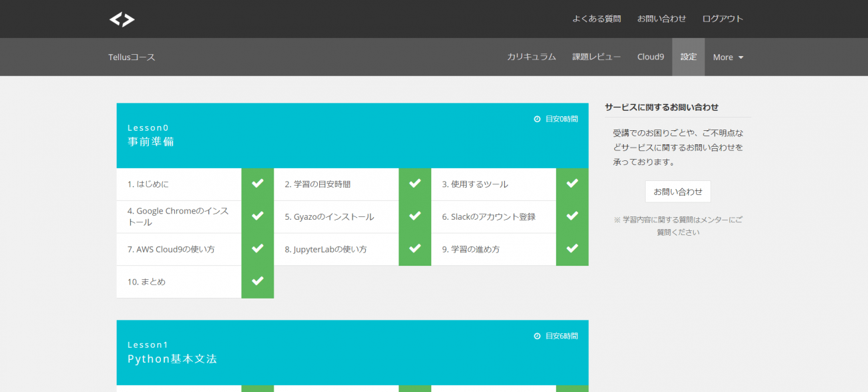Click checkmark beside 2. 学習の目安時間
Viewport: 868px width, 392px height.
[x=415, y=184]
